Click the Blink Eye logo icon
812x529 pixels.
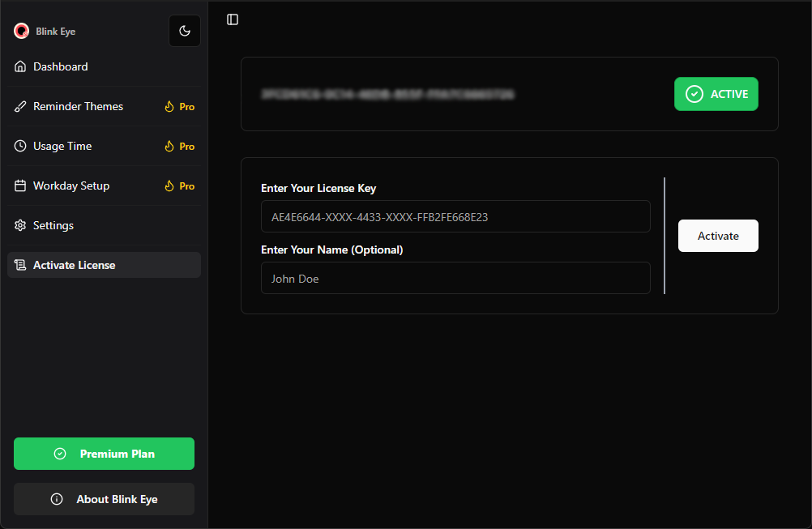(x=21, y=32)
